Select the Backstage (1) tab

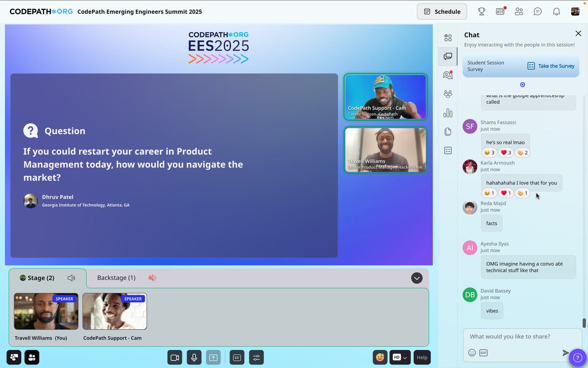point(116,278)
